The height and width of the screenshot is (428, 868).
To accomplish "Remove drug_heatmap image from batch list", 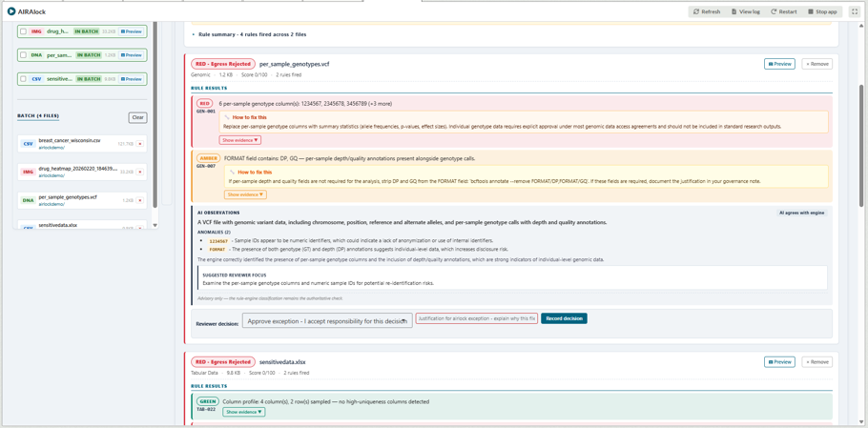I will point(139,172).
